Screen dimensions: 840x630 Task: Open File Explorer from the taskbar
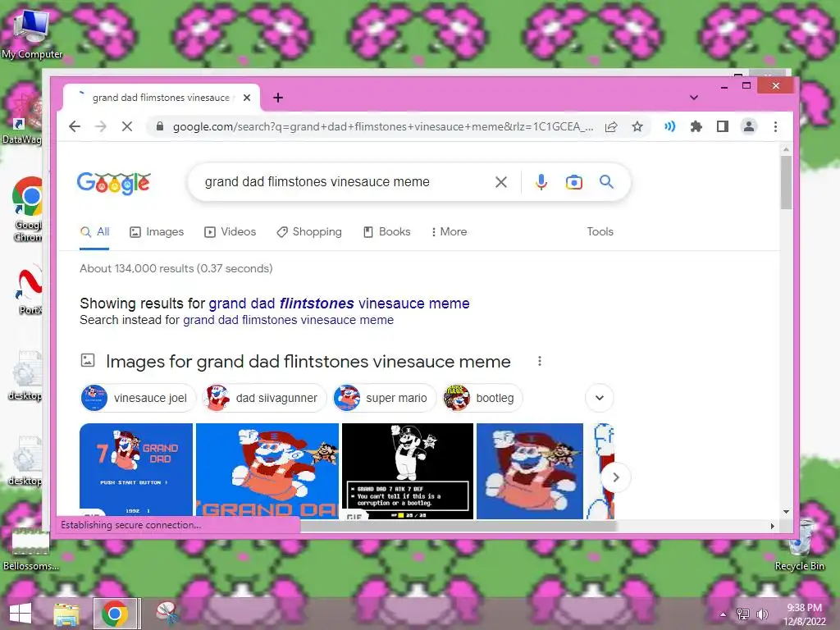pos(67,614)
